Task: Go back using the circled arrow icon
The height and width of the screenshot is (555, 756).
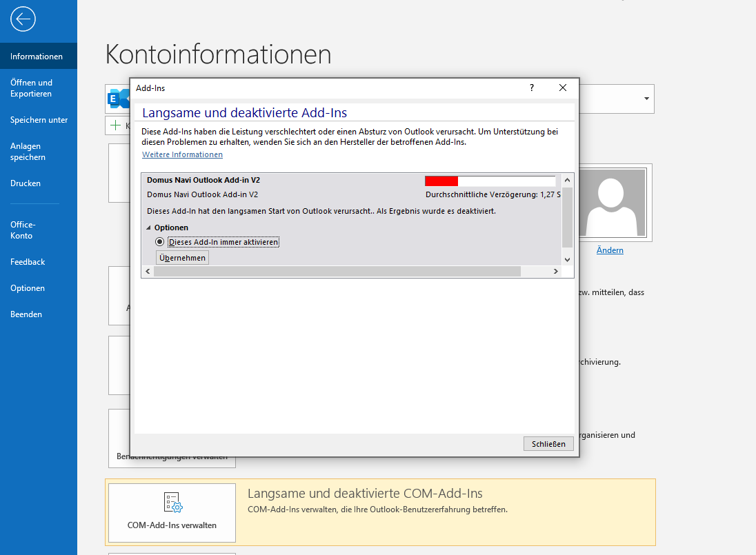Action: point(23,19)
